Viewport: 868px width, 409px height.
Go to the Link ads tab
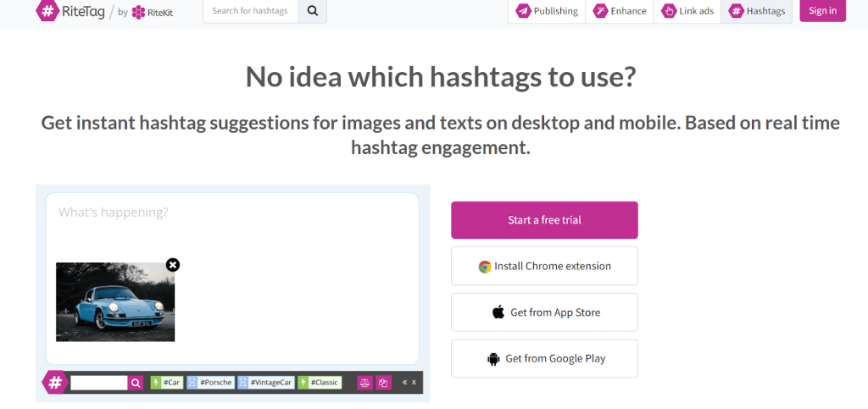[x=687, y=11]
